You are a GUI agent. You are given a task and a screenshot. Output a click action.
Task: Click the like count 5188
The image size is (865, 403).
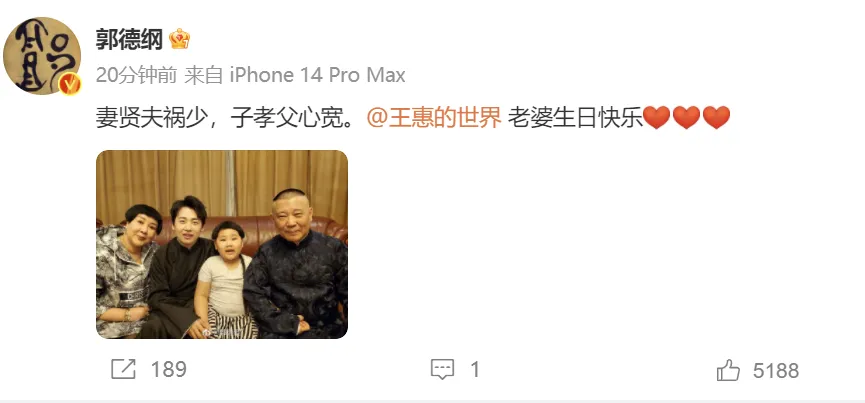click(x=776, y=370)
